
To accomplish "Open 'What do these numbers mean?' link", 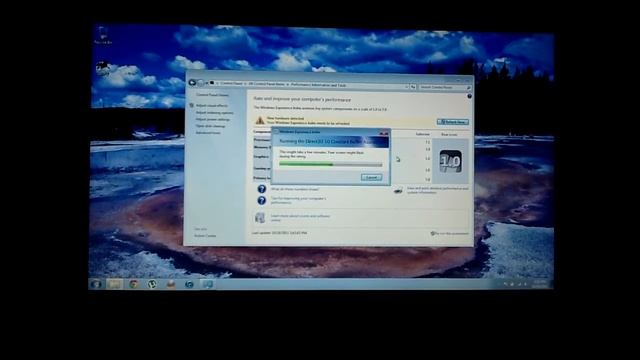I will (x=295, y=189).
